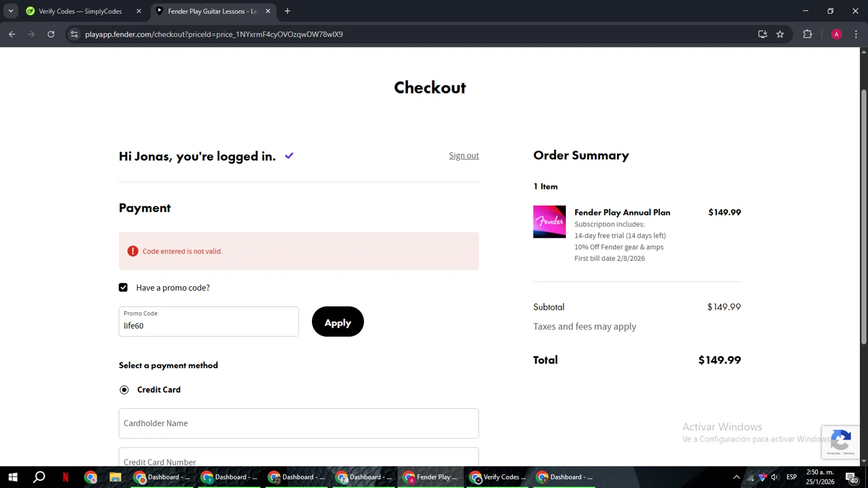The width and height of the screenshot is (868, 488).
Task: Close the Verify Codes SimplyCodes tab
Action: [x=139, y=11]
